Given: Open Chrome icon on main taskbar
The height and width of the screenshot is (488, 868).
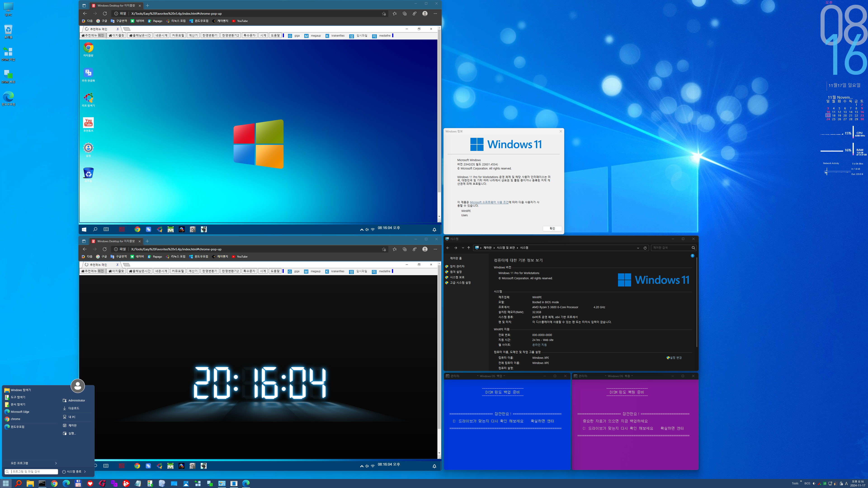Looking at the screenshot, I should coord(54,483).
